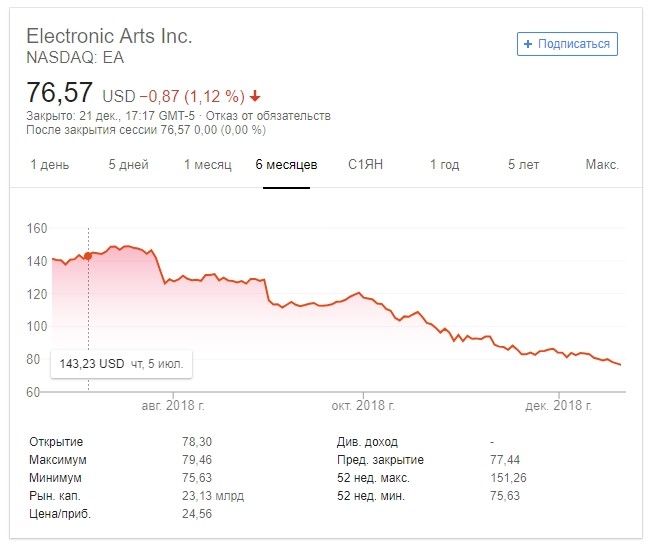Viewport: 653px width, 549px height.
Task: Click the Electronic Arts Inc. title
Action: [109, 36]
